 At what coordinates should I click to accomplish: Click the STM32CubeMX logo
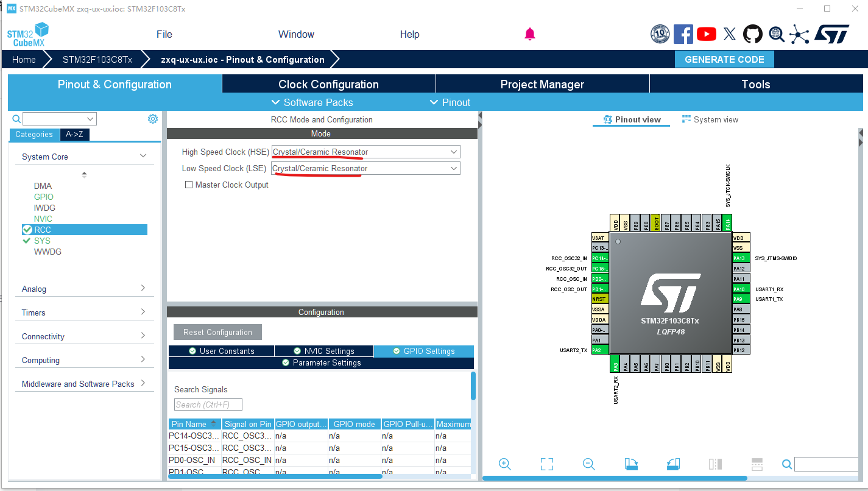click(27, 35)
